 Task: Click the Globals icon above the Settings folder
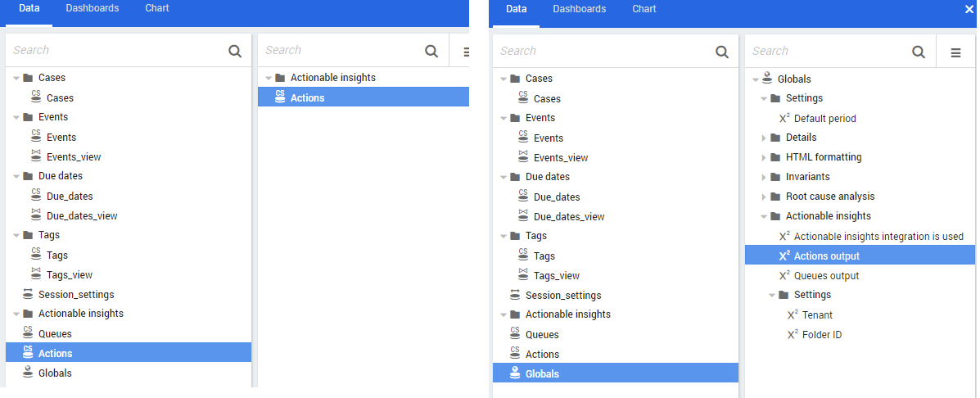coord(767,79)
